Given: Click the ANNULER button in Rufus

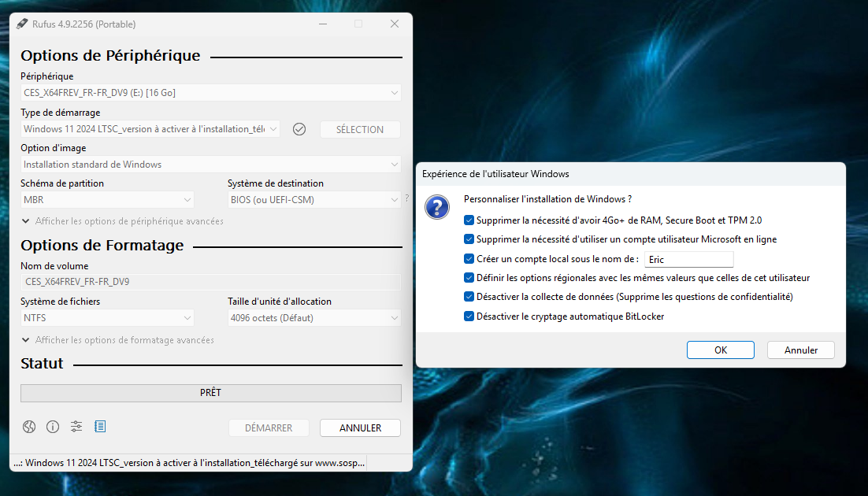Looking at the screenshot, I should tap(361, 428).
